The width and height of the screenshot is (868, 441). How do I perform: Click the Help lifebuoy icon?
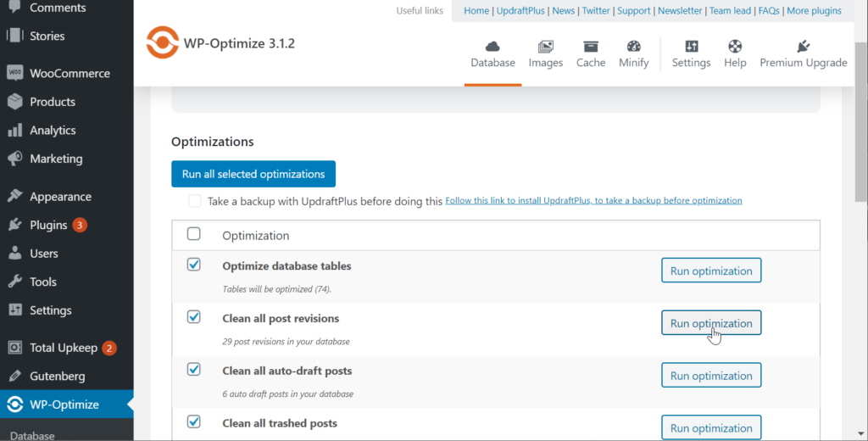point(735,47)
